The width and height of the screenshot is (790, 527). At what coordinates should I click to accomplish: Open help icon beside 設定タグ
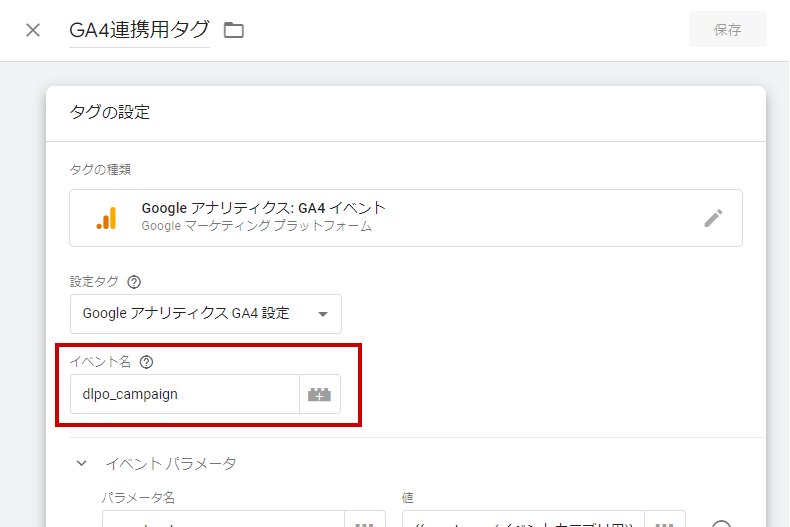coord(134,282)
